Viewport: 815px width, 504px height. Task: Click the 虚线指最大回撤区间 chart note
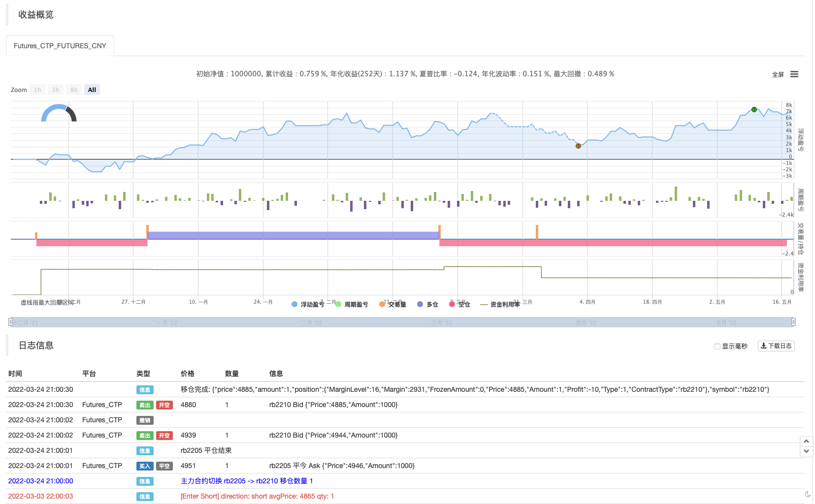tap(47, 302)
